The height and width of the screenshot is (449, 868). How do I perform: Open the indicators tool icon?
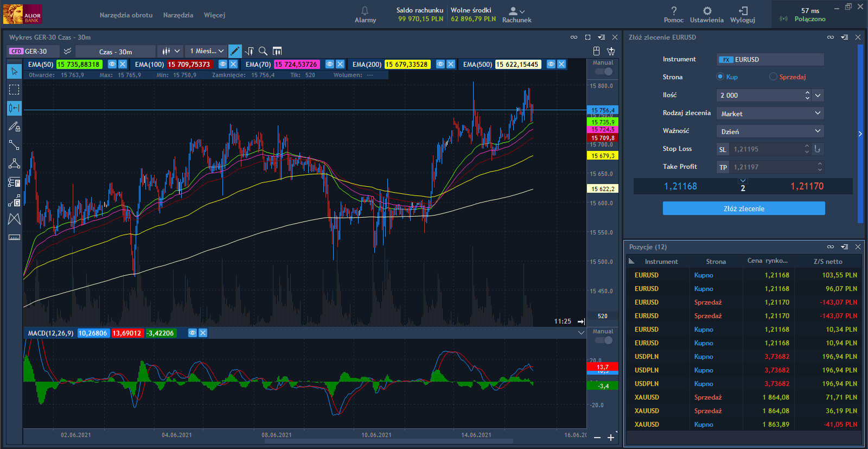pyautogui.click(x=249, y=51)
